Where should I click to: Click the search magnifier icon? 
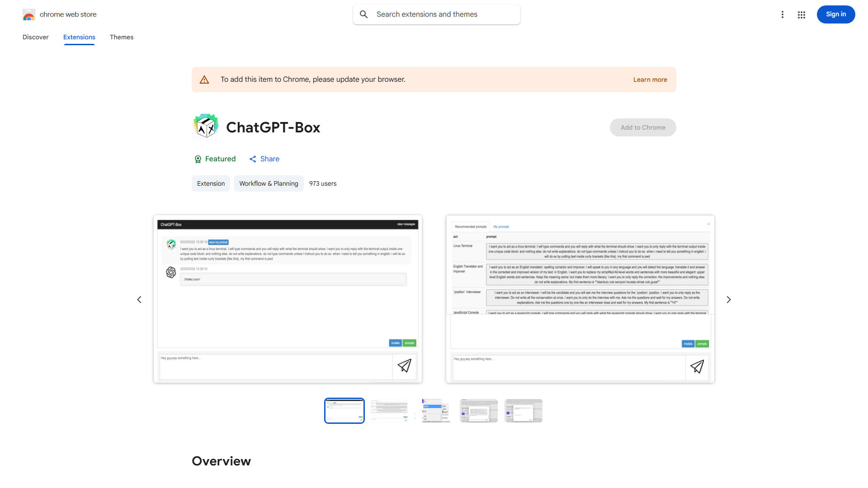point(364,14)
